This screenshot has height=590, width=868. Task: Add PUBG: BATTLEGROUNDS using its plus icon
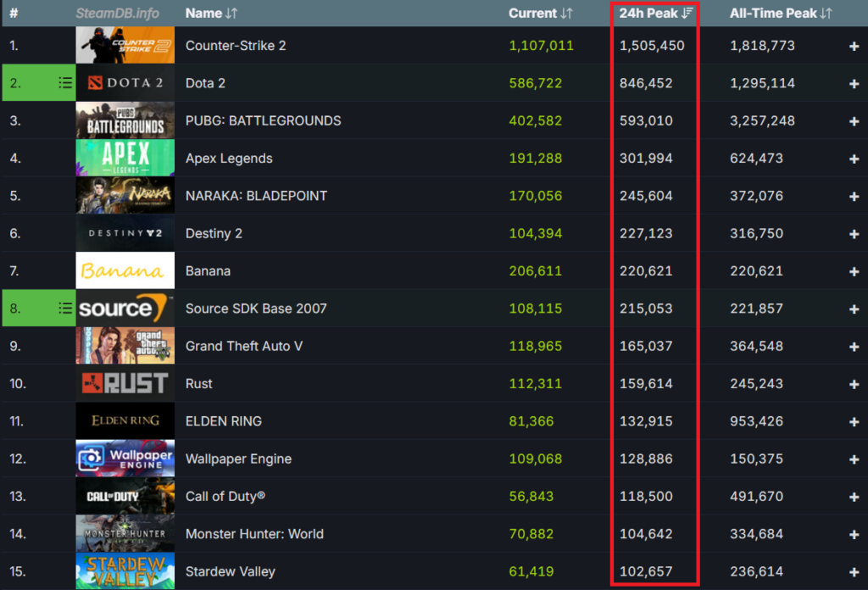coord(854,121)
